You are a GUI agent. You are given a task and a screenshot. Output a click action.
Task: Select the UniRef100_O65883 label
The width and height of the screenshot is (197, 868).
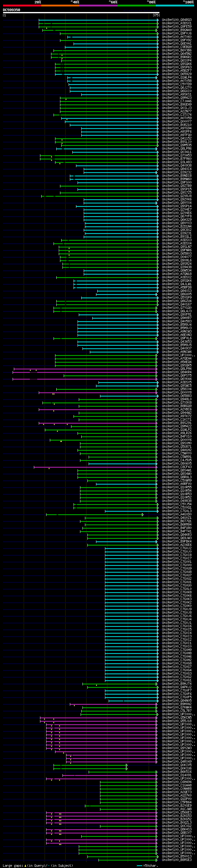coord(177,396)
